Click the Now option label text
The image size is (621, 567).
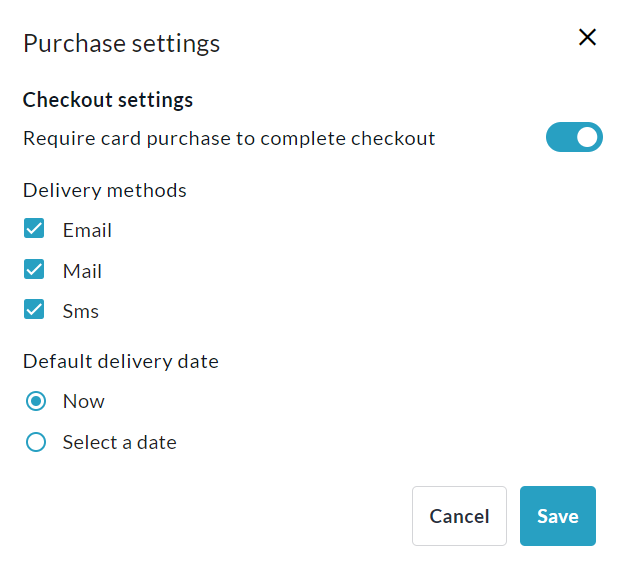point(84,401)
